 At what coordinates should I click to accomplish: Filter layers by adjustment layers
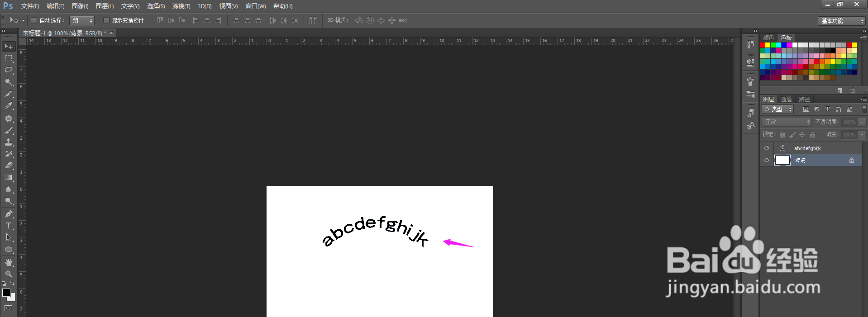click(817, 109)
